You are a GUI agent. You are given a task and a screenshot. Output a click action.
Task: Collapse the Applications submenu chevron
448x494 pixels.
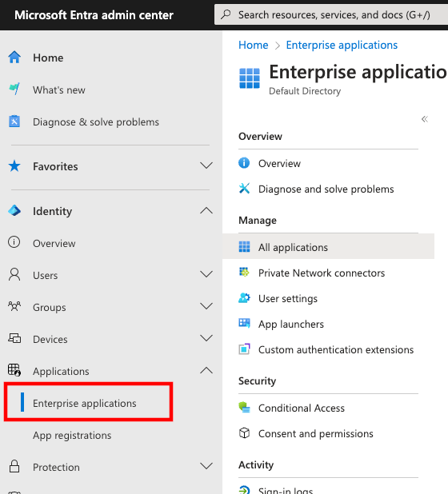coord(206,370)
